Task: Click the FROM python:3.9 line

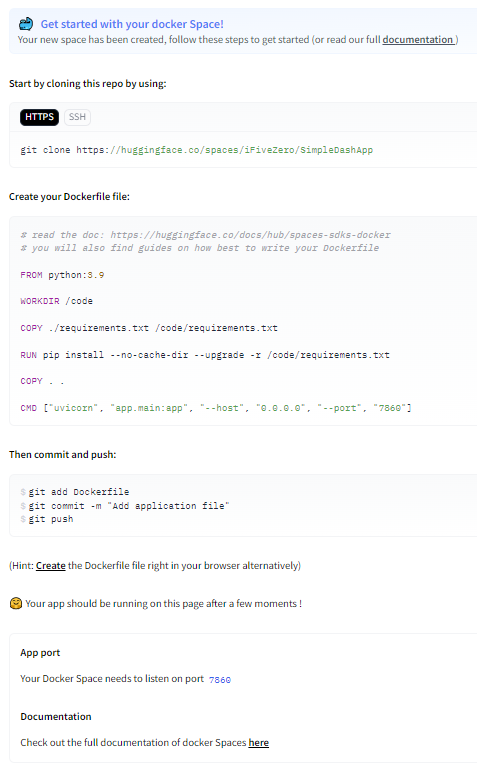Action: (x=62, y=275)
